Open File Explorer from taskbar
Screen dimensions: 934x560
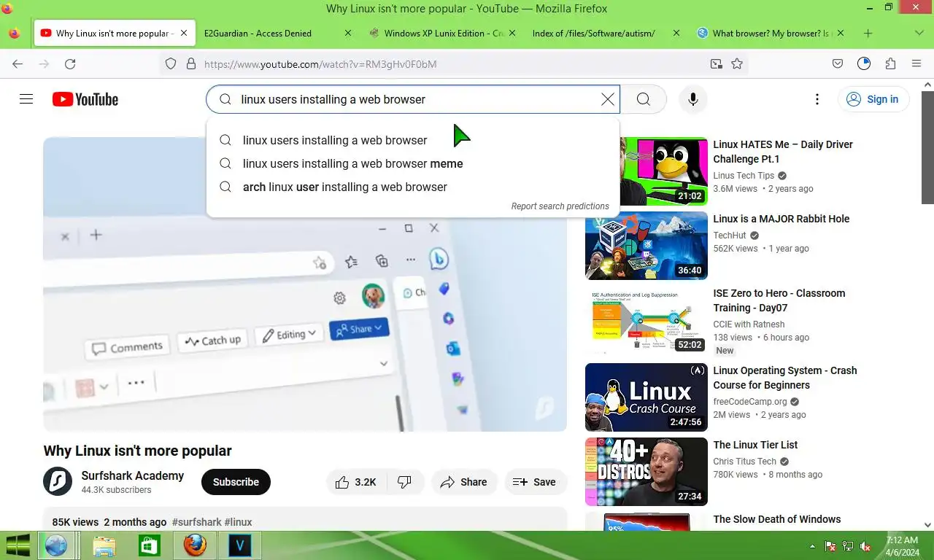104,545
